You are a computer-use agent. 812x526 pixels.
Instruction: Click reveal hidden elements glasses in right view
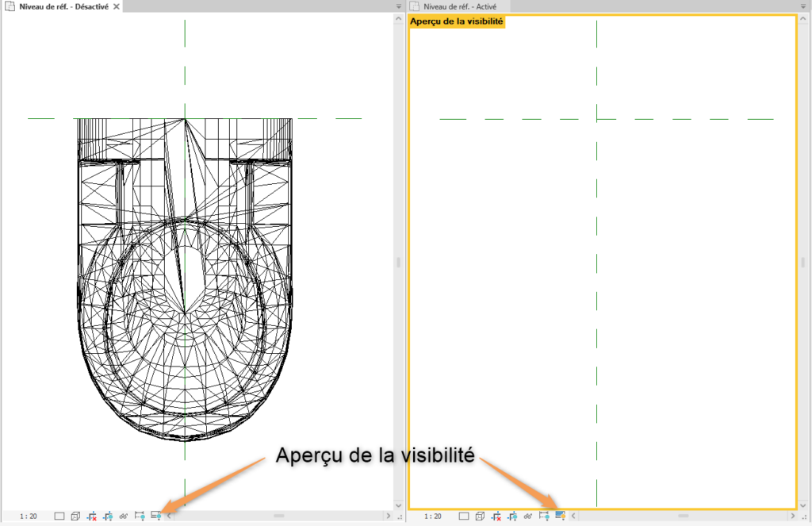point(527,516)
